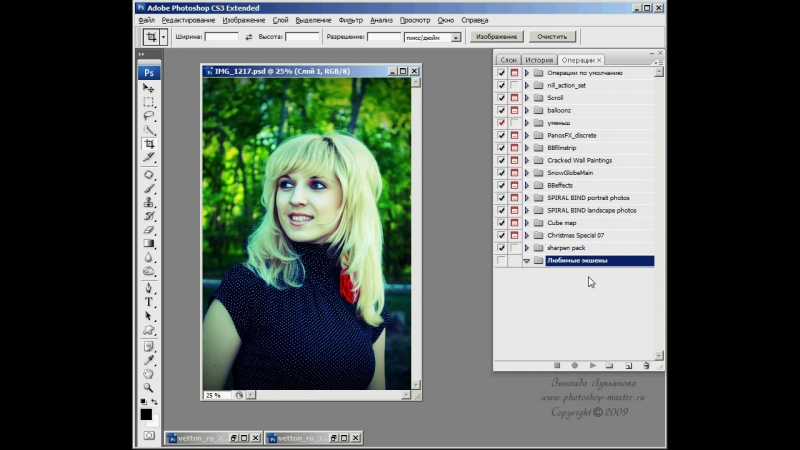Toggle checkmark for Cube map action set
This screenshot has height=450, width=800.
[501, 223]
